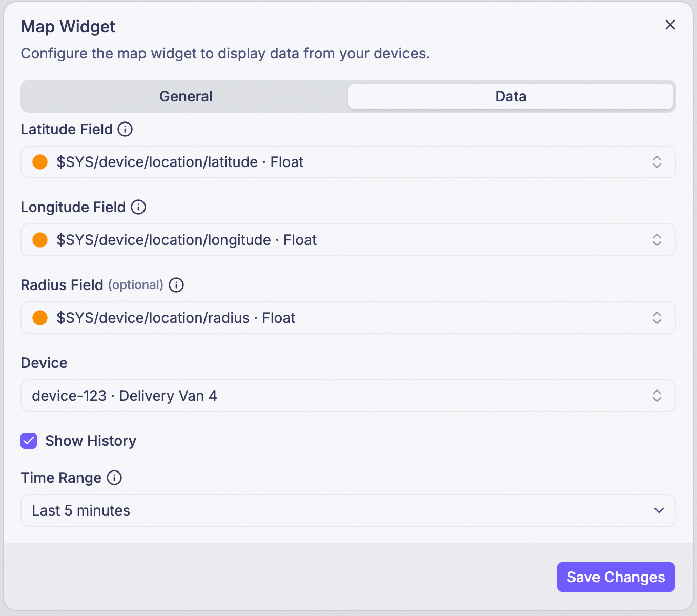Click the Longitude Field info icon
The height and width of the screenshot is (616, 697).
coord(138,207)
